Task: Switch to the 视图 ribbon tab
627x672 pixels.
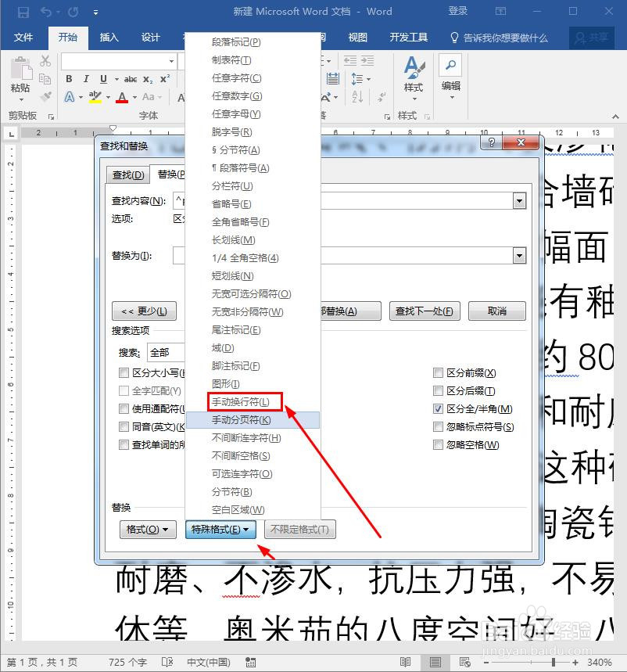Action: [x=357, y=37]
